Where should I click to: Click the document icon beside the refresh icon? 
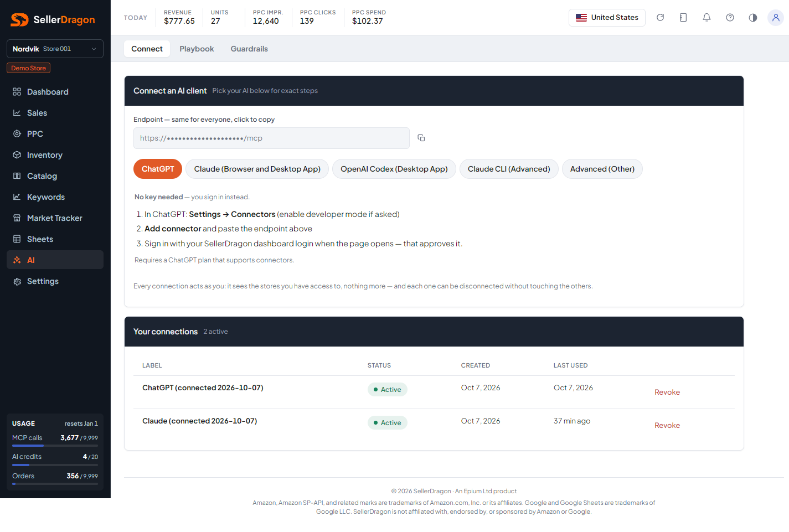click(x=683, y=18)
